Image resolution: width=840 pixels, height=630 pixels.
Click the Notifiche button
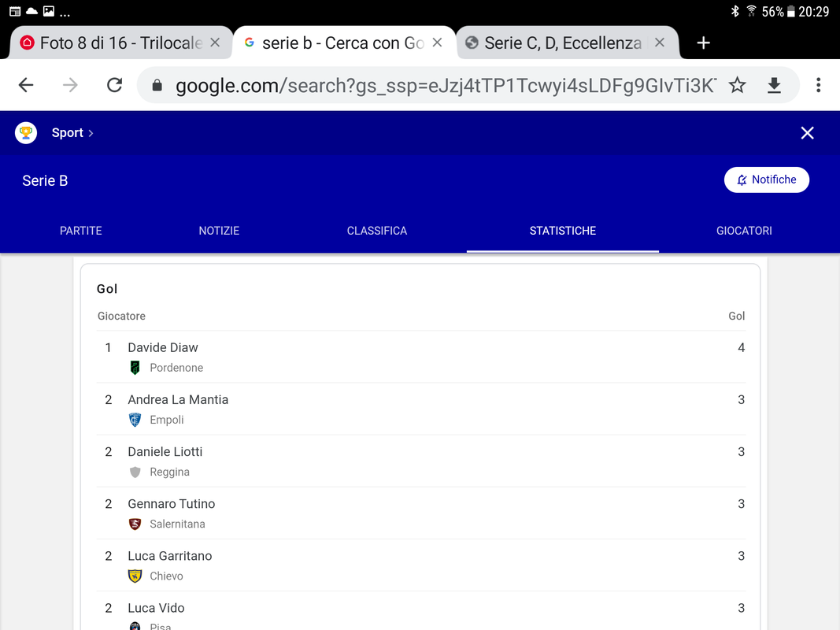click(767, 180)
